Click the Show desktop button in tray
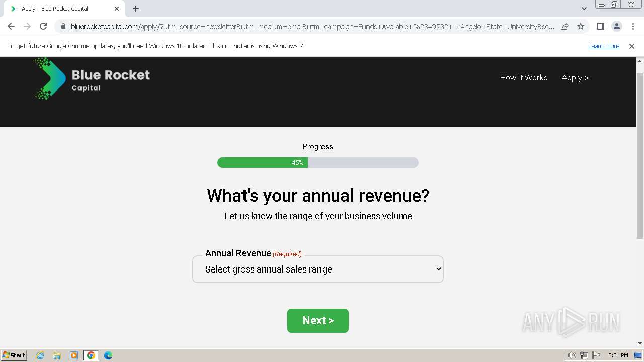 (638, 355)
